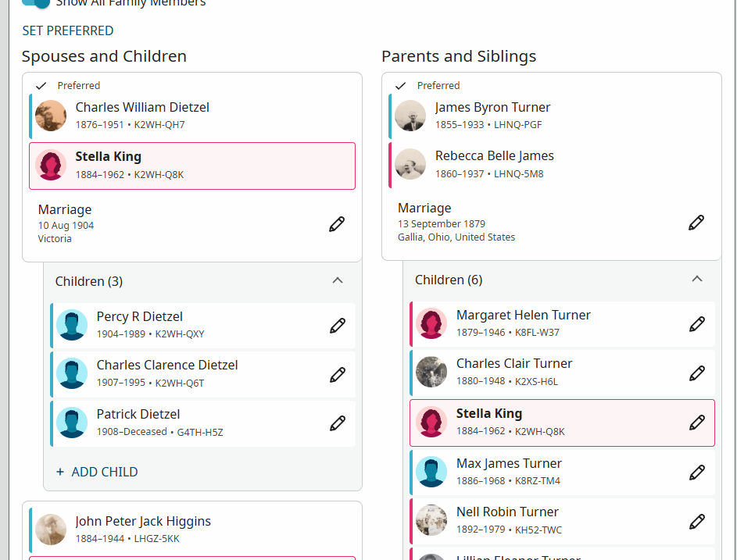The width and height of the screenshot is (737, 560).
Task: Add a child to Charles and Stella
Action: pyautogui.click(x=97, y=472)
